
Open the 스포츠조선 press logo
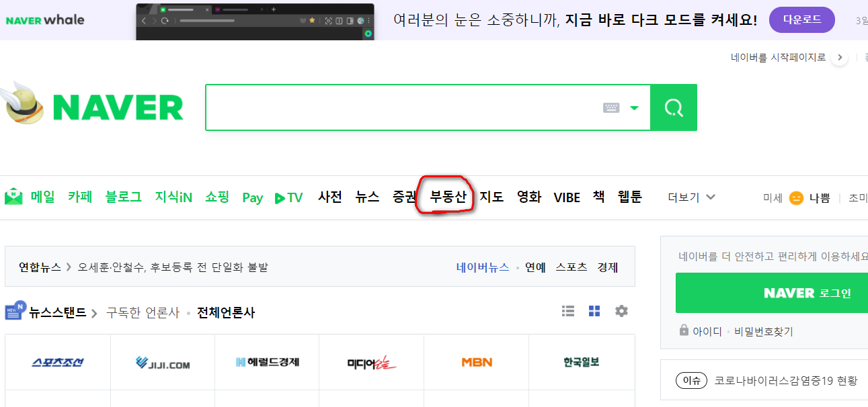coord(58,363)
